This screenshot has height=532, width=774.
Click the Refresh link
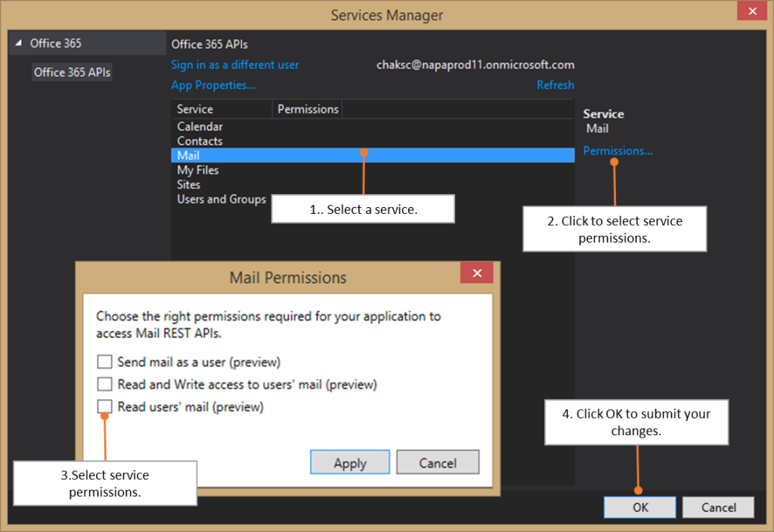(x=555, y=85)
